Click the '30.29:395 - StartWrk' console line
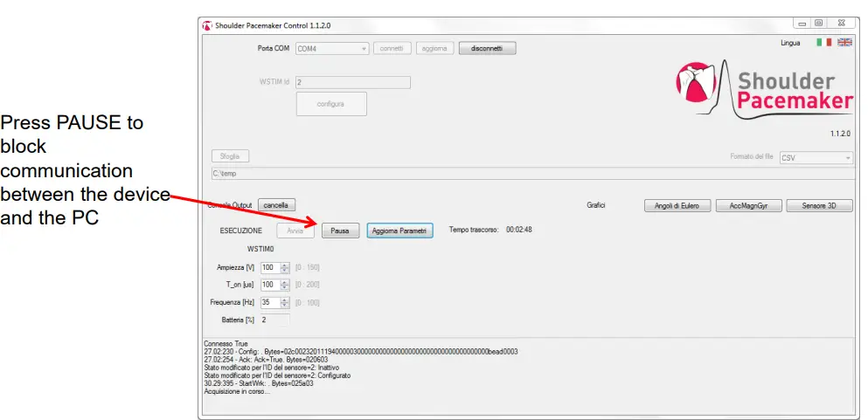 click(x=259, y=383)
